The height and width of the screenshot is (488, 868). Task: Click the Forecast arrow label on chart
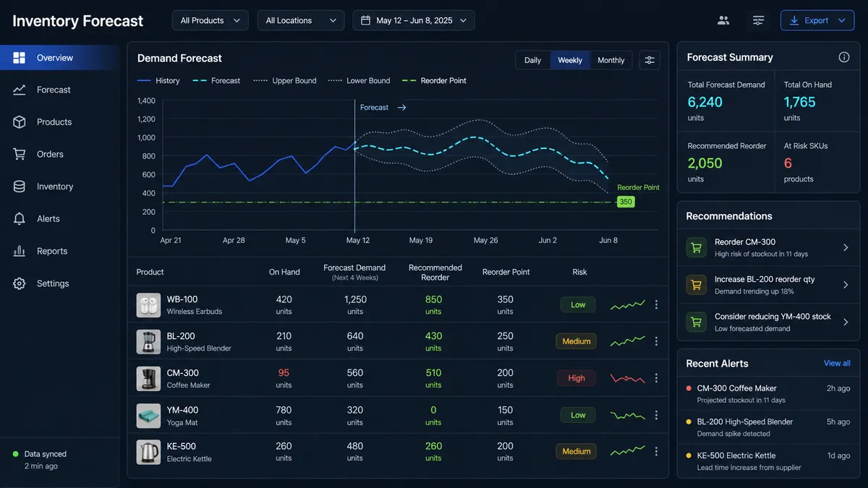coord(383,107)
